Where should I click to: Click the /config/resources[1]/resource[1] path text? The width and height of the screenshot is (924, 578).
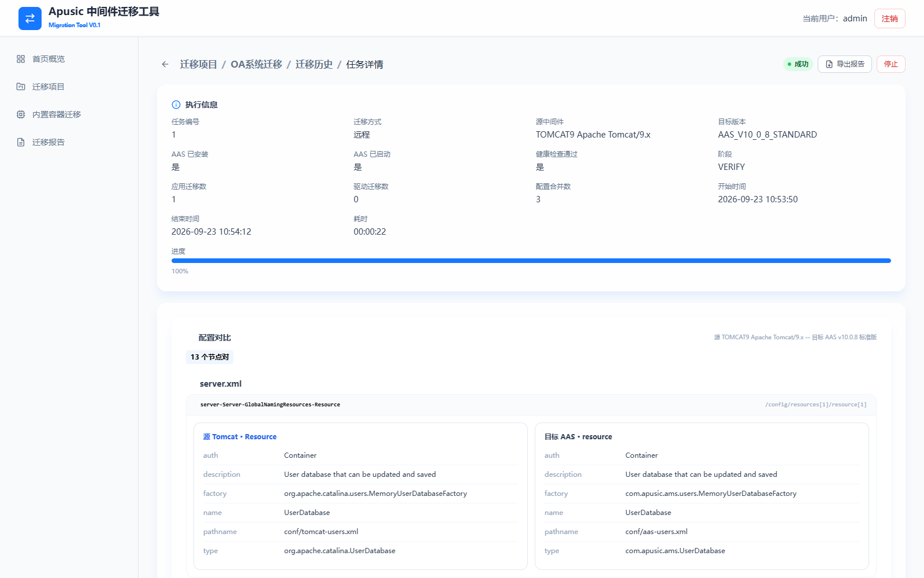point(816,405)
